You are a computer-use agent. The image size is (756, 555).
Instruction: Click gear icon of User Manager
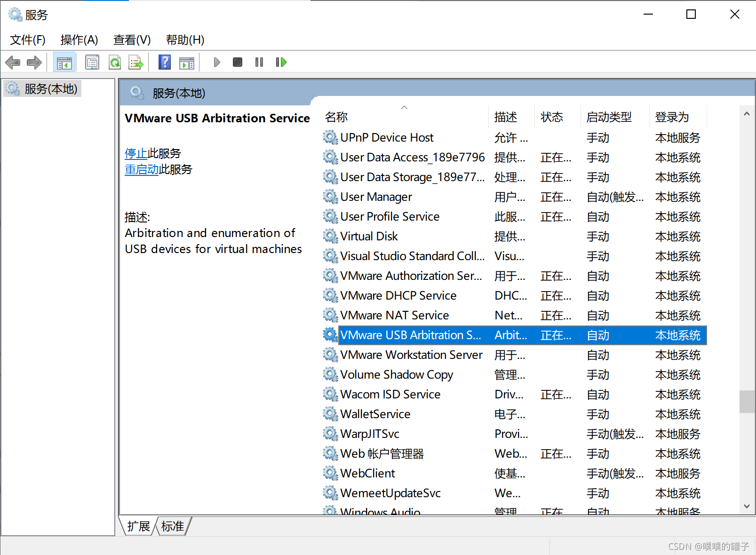pyautogui.click(x=330, y=197)
